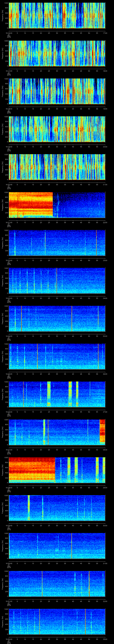Click the spectrogram panel starting at 16:22:00
This screenshot has height=644, width=114.
pyautogui.click(x=57, y=243)
